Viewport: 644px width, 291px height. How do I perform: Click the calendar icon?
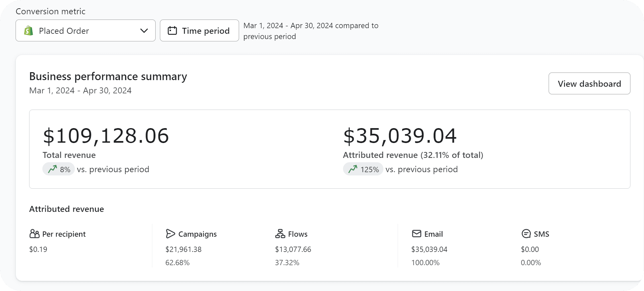tap(172, 31)
